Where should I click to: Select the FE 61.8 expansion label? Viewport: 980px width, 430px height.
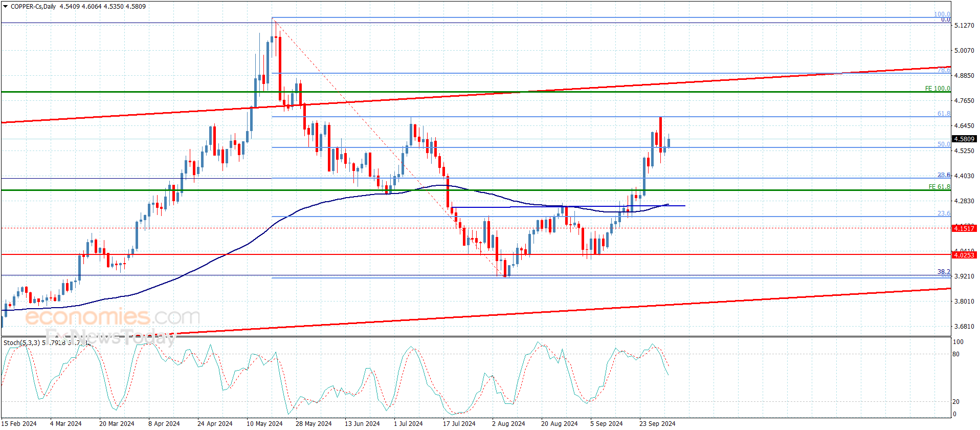tap(939, 187)
